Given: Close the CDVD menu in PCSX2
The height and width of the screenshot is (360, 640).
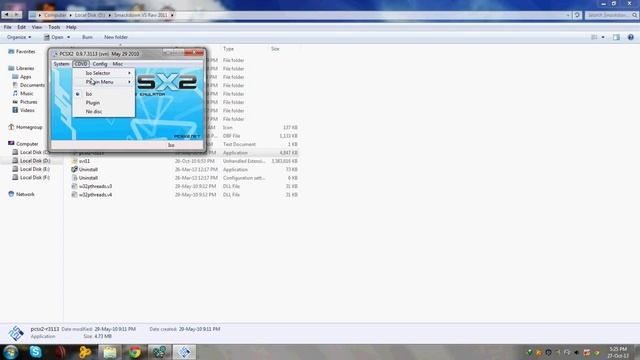Looking at the screenshot, I should click(x=81, y=64).
